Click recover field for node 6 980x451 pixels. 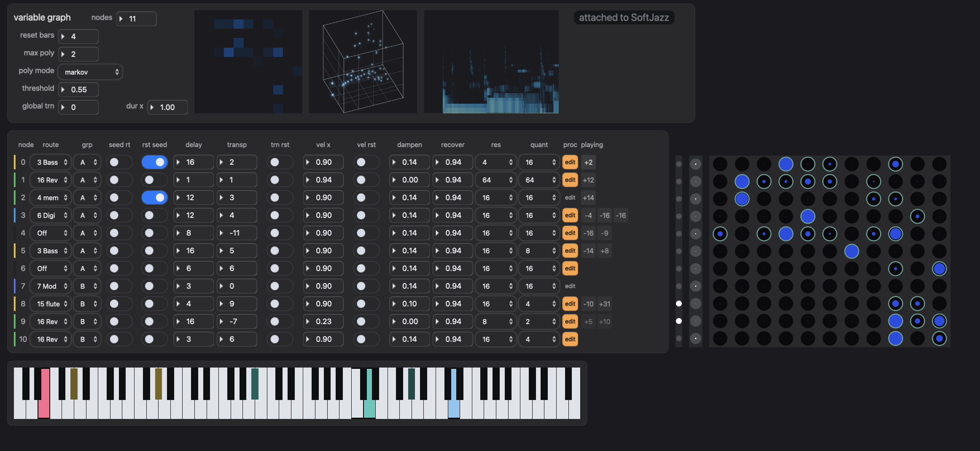452,268
